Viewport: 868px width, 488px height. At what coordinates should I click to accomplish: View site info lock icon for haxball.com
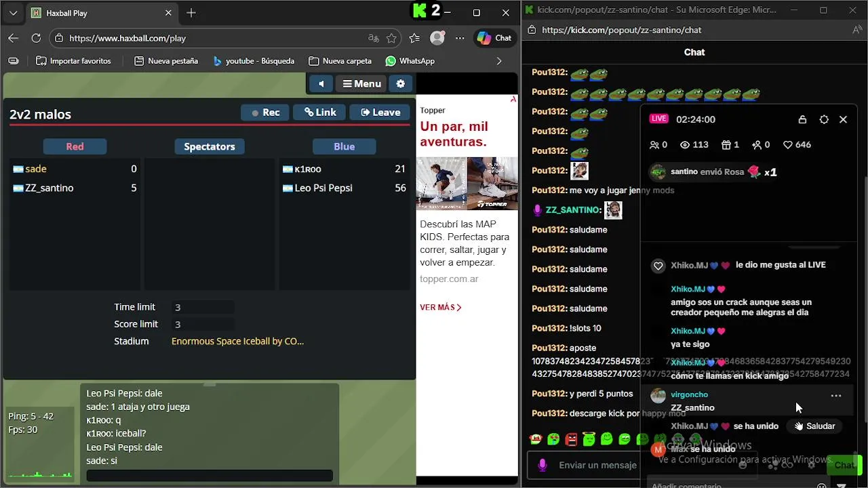[x=59, y=39]
